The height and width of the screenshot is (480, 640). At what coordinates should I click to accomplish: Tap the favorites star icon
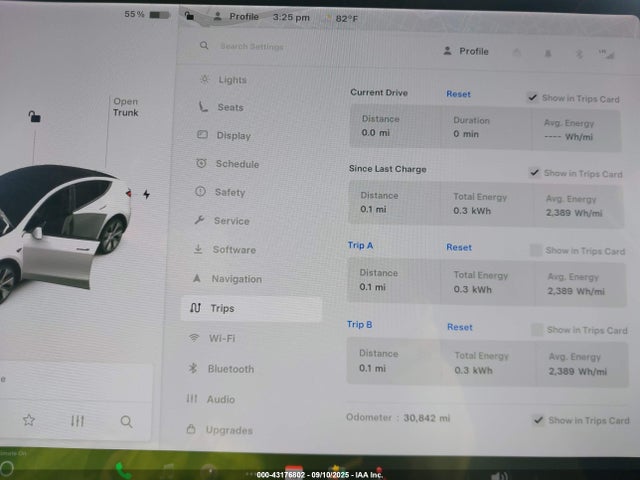(29, 420)
